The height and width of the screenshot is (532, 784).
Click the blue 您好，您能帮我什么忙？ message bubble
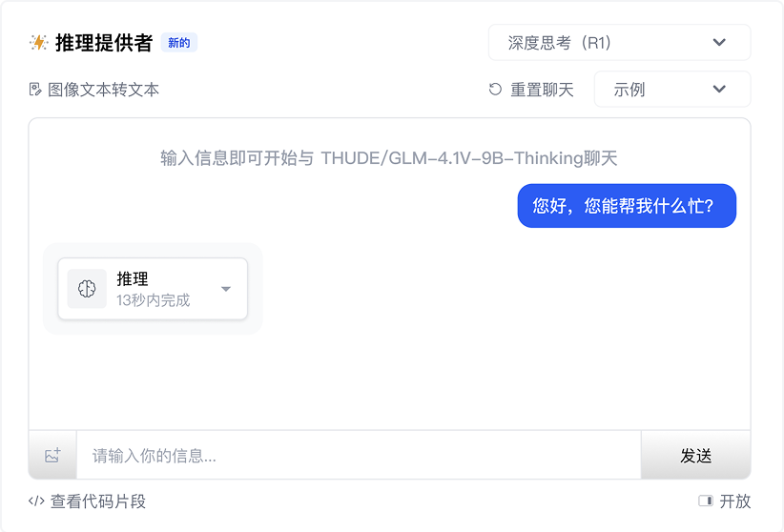tap(627, 206)
